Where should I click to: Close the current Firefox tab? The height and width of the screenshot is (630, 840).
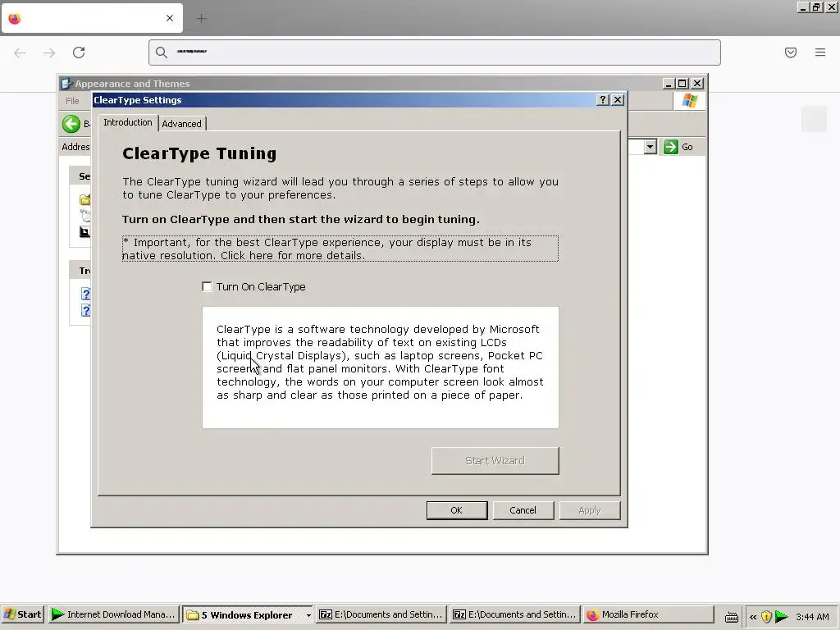170,18
